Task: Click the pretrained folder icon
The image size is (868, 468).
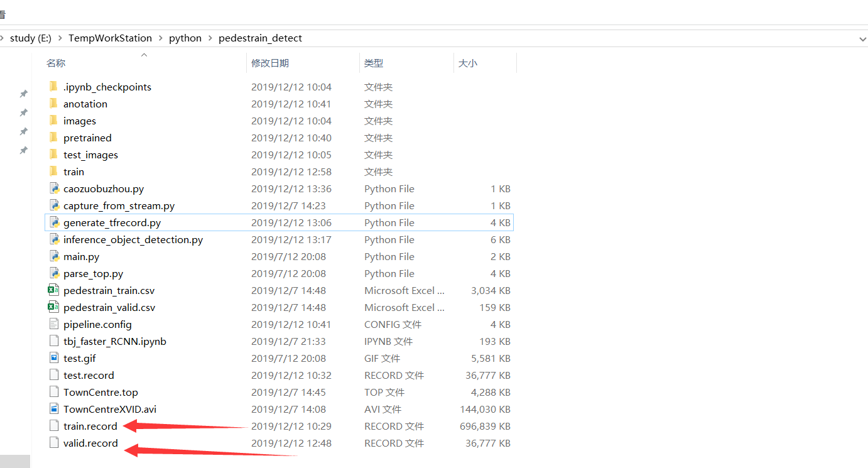Action: tap(53, 138)
